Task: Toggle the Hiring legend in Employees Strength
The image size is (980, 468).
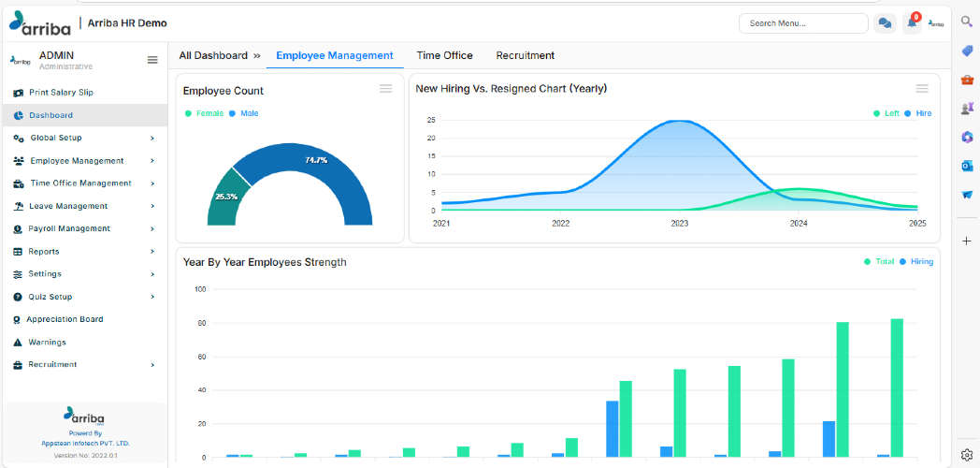Action: [916, 261]
